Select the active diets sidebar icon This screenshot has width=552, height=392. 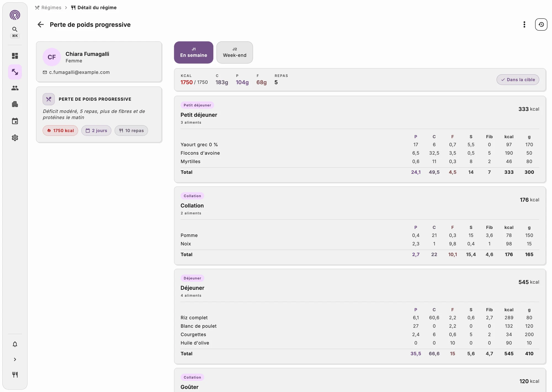[x=15, y=72]
